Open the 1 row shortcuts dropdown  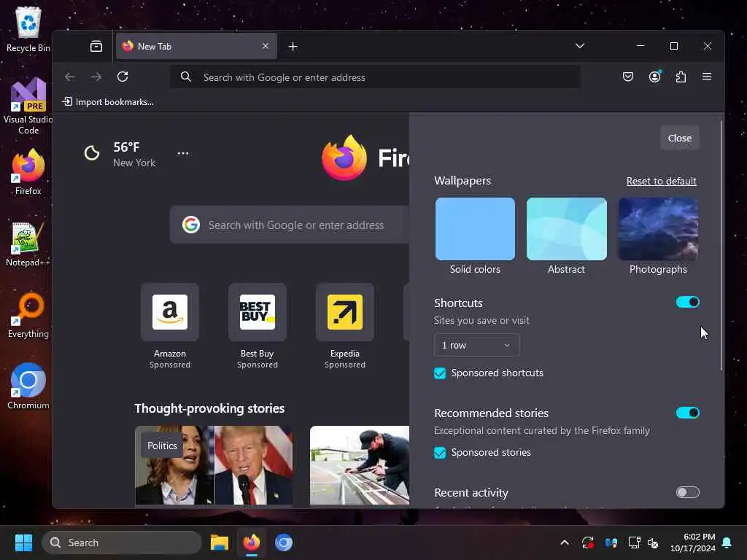(x=476, y=345)
